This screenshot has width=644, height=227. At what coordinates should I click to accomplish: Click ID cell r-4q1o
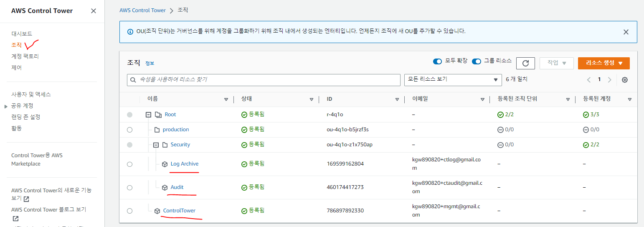click(335, 115)
